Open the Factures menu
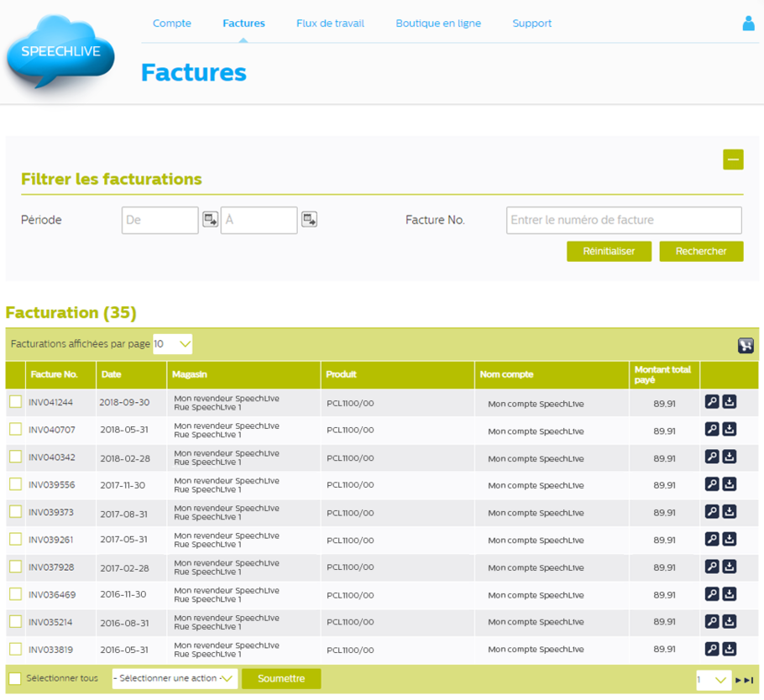The height and width of the screenshot is (700, 764). click(243, 24)
